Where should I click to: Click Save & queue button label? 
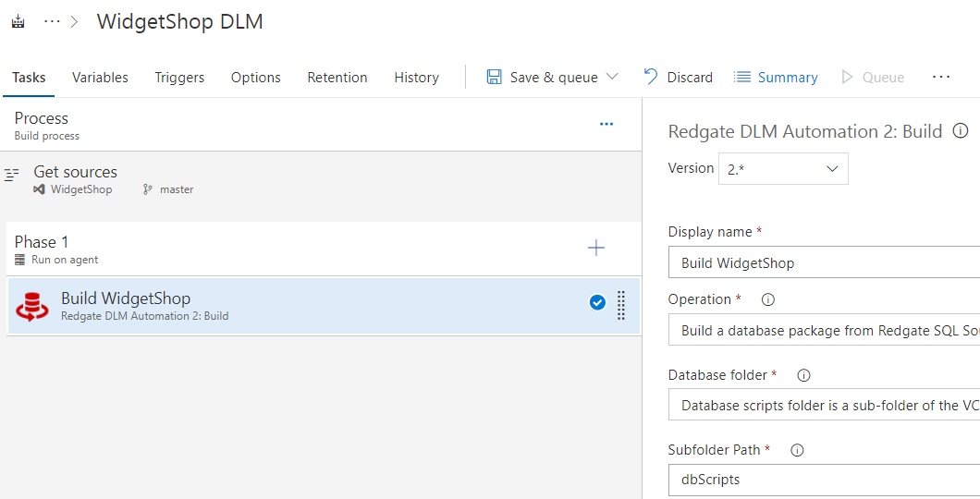554,78
